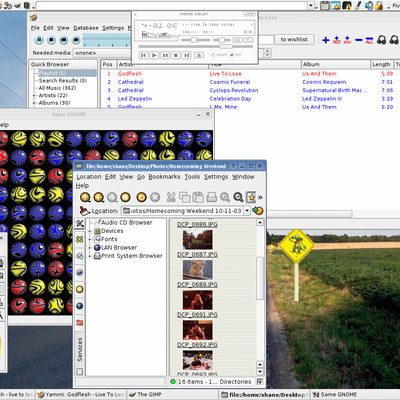400x400 pixels.
Task: Click the speaker volume icon in top panel
Action: point(369,5)
